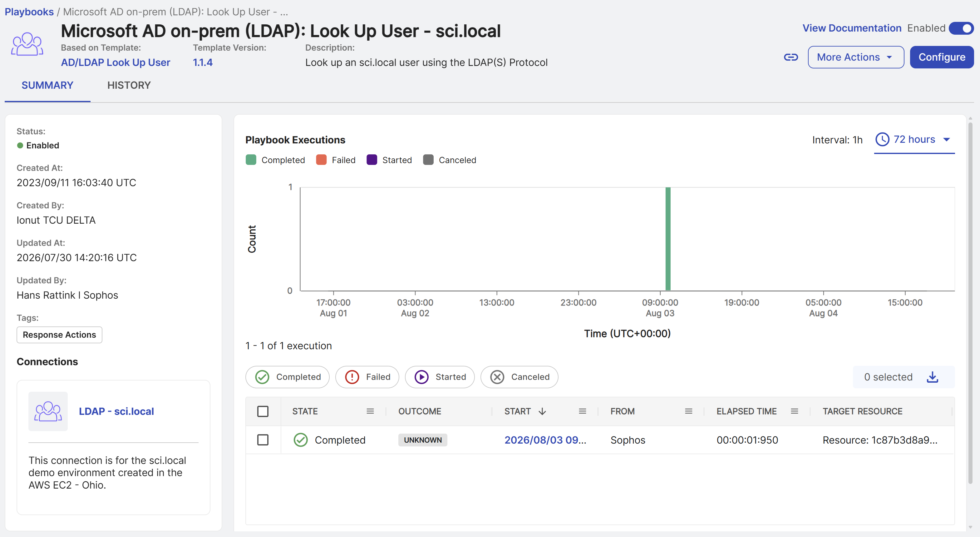Download selected executions with the download icon
The width and height of the screenshot is (980, 537).
(x=933, y=377)
